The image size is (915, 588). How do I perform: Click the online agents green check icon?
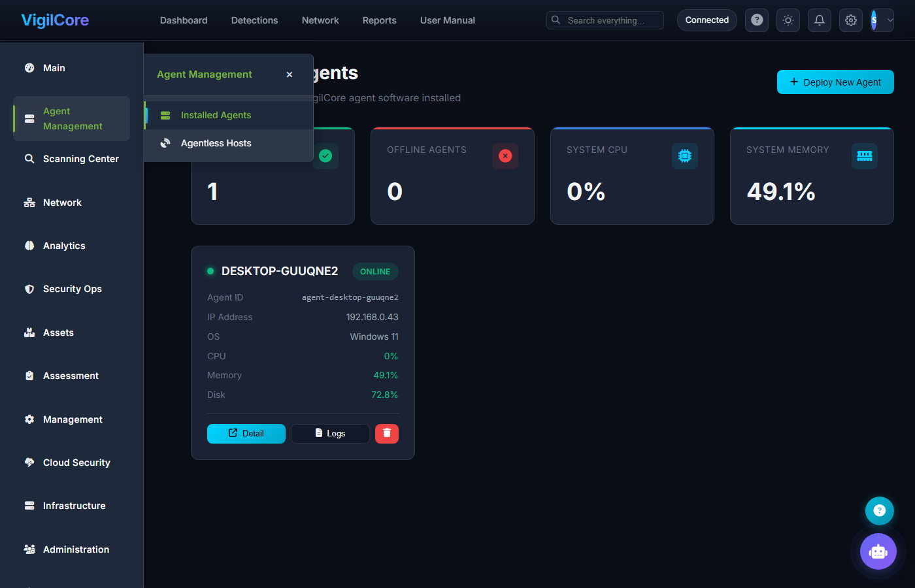click(325, 155)
